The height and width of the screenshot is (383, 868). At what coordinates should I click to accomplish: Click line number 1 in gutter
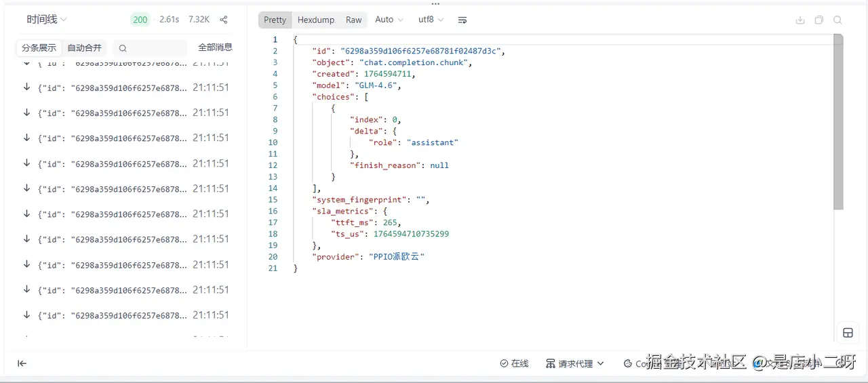click(x=275, y=40)
